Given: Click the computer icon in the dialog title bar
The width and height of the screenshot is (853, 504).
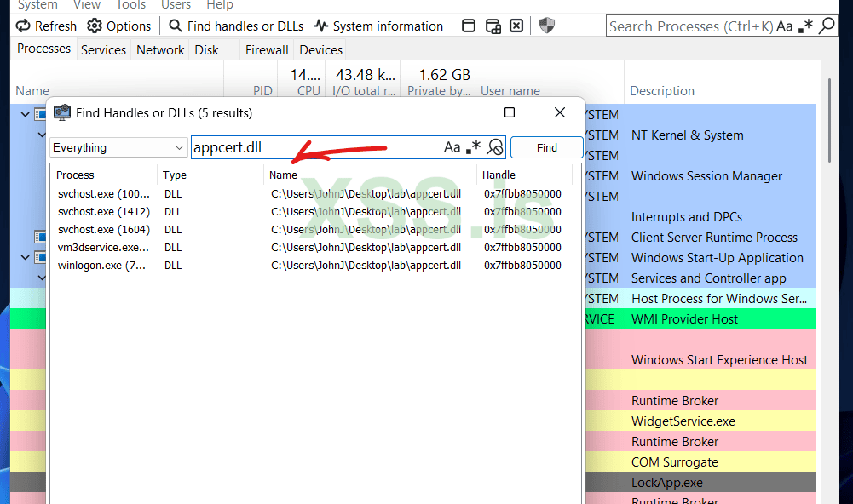Looking at the screenshot, I should pos(61,112).
